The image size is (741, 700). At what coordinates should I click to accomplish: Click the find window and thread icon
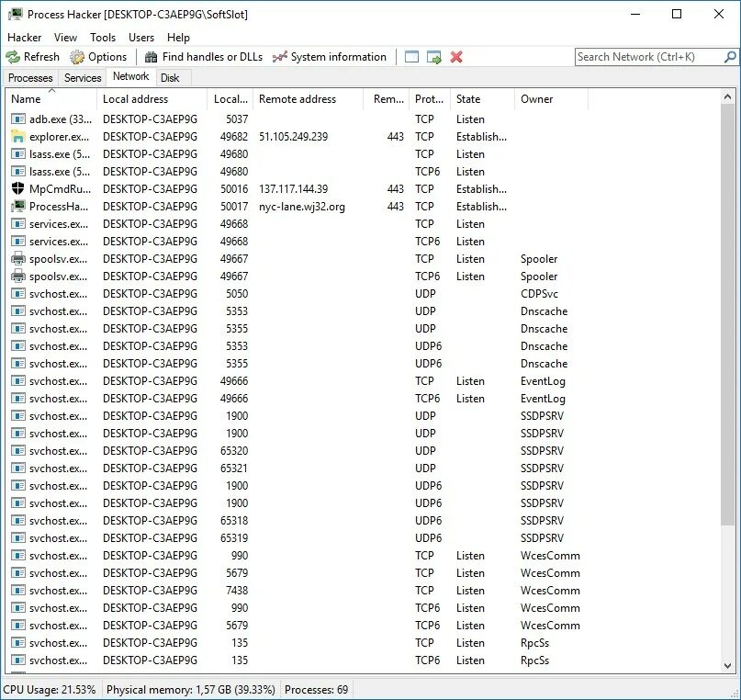pyautogui.click(x=433, y=57)
